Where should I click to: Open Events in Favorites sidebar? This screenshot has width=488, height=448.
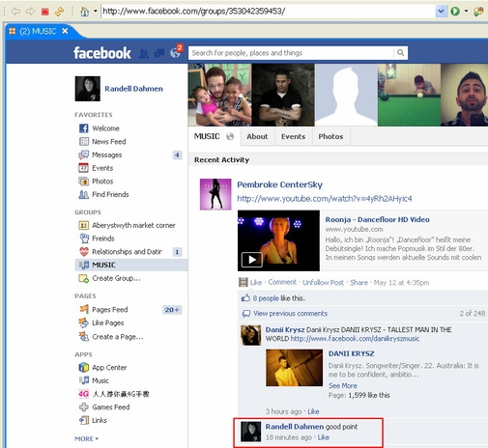pos(102,168)
